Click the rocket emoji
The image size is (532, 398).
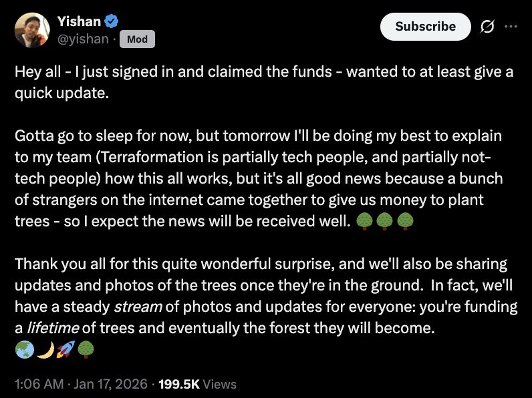click(x=65, y=349)
